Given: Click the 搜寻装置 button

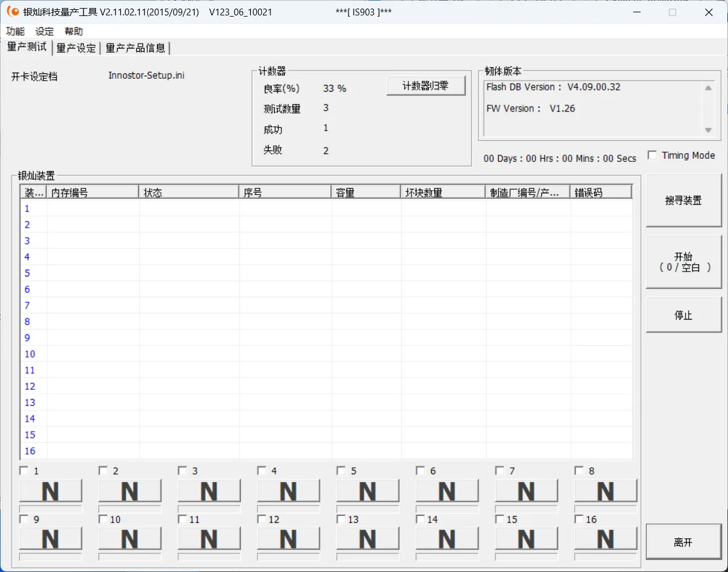Looking at the screenshot, I should coord(684,201).
